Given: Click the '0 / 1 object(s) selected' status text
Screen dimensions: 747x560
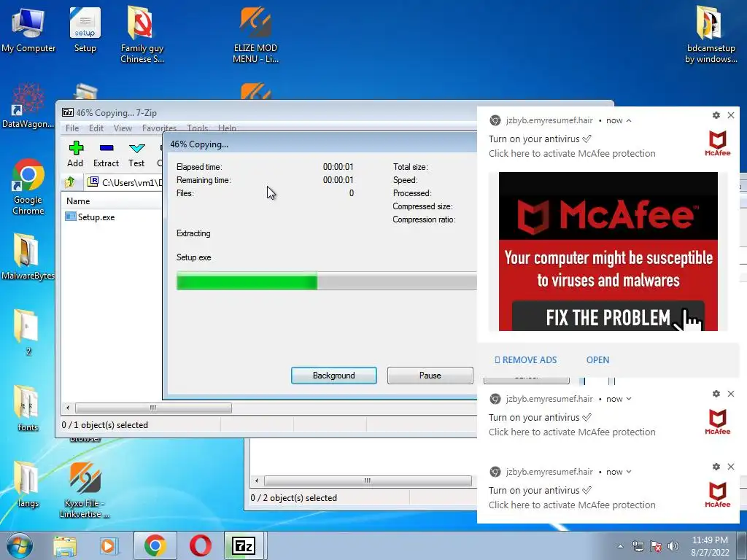Looking at the screenshot, I should click(105, 425).
